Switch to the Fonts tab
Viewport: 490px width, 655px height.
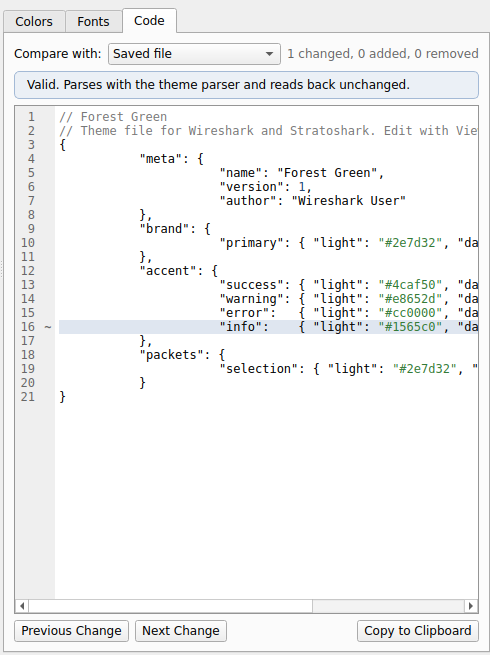click(93, 21)
